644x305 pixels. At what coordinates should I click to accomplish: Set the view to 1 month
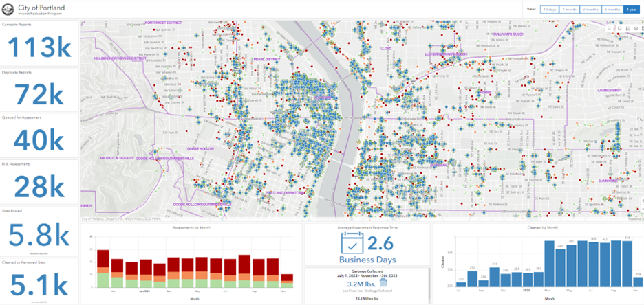(569, 10)
